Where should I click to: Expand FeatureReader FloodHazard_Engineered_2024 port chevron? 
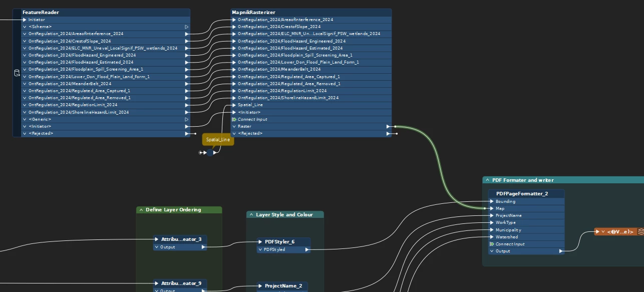[x=25, y=55]
